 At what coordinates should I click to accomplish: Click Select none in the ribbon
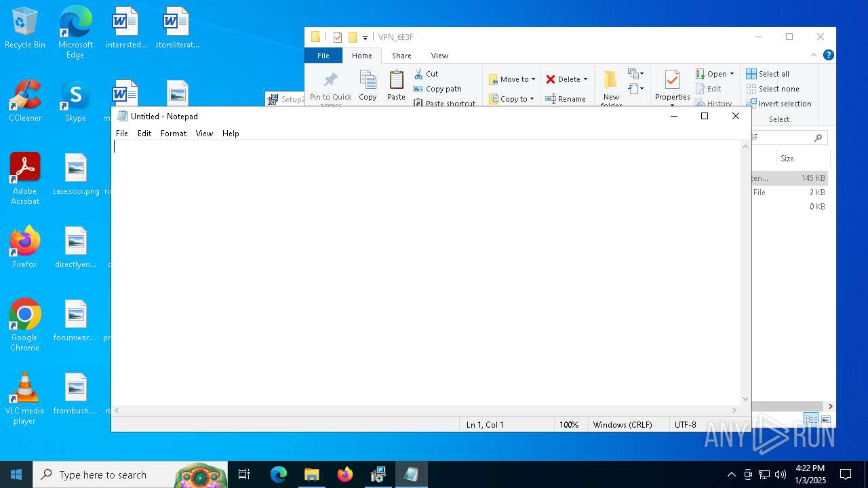(773, 89)
